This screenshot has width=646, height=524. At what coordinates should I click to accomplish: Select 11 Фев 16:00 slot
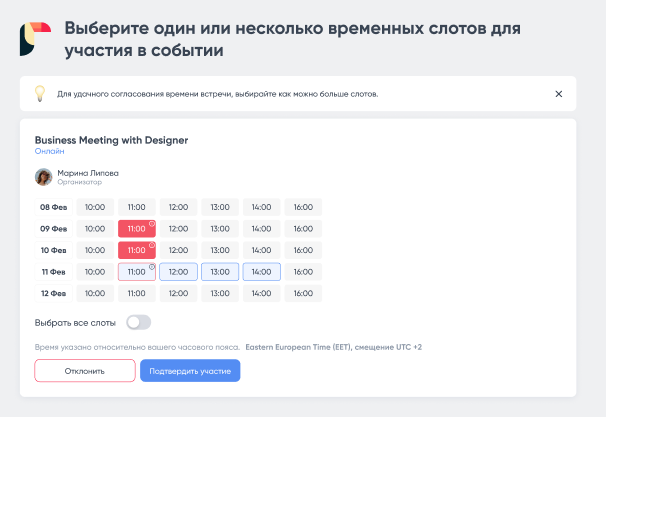pyautogui.click(x=303, y=272)
